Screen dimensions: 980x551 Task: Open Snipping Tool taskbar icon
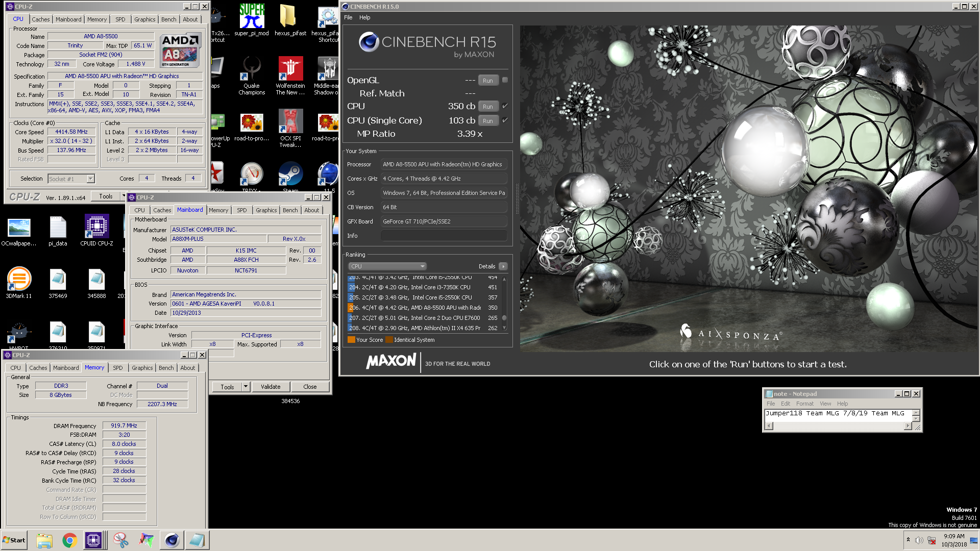[x=121, y=540]
